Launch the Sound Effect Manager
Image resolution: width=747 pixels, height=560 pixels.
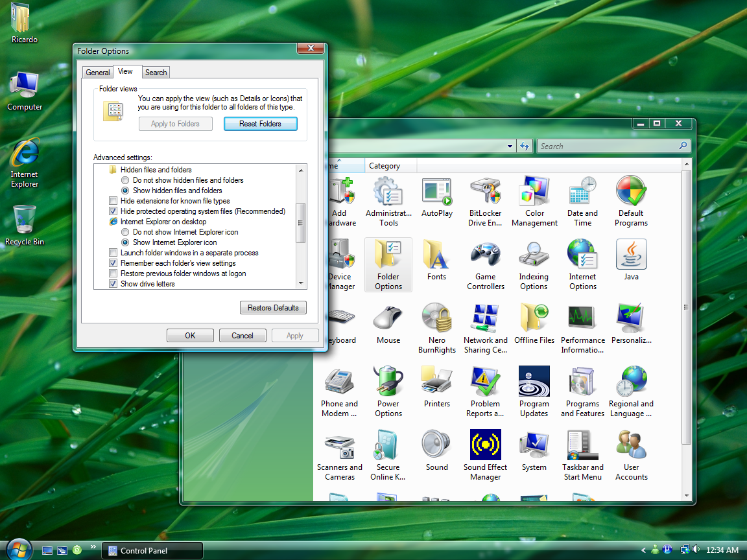tap(485, 445)
